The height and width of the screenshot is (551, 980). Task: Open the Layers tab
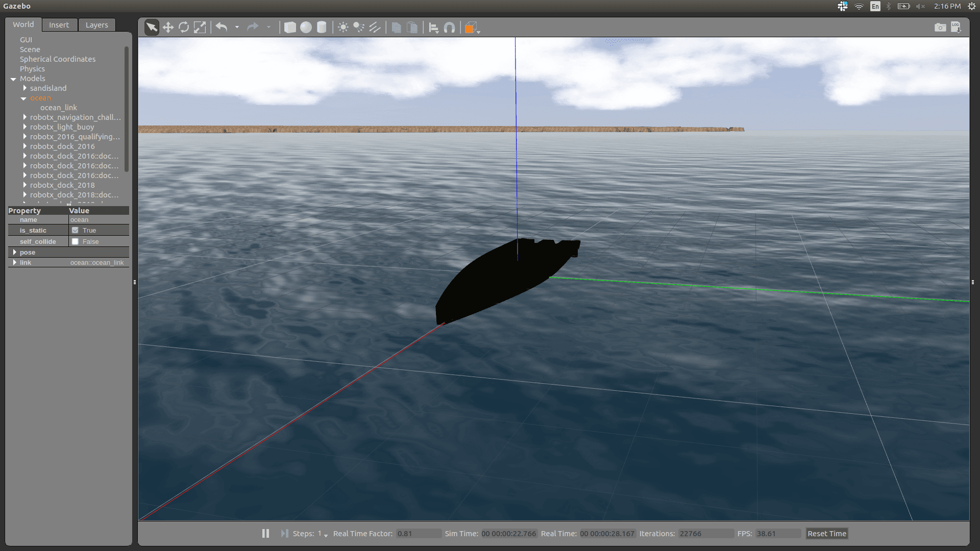96,25
